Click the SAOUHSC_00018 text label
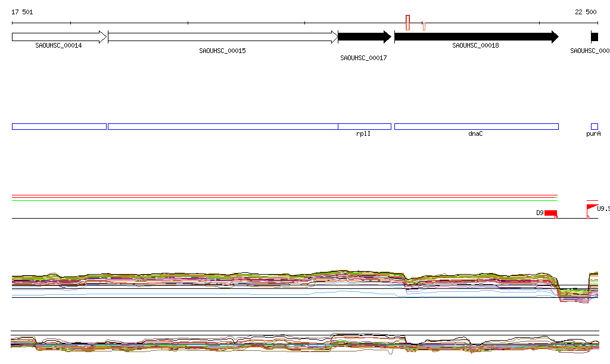 [x=475, y=46]
